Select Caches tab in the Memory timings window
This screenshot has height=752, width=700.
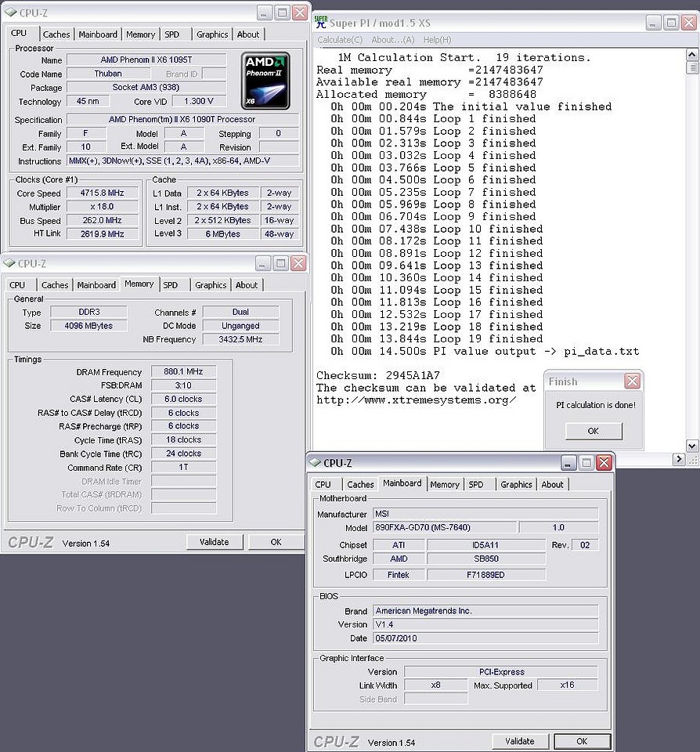click(x=55, y=285)
